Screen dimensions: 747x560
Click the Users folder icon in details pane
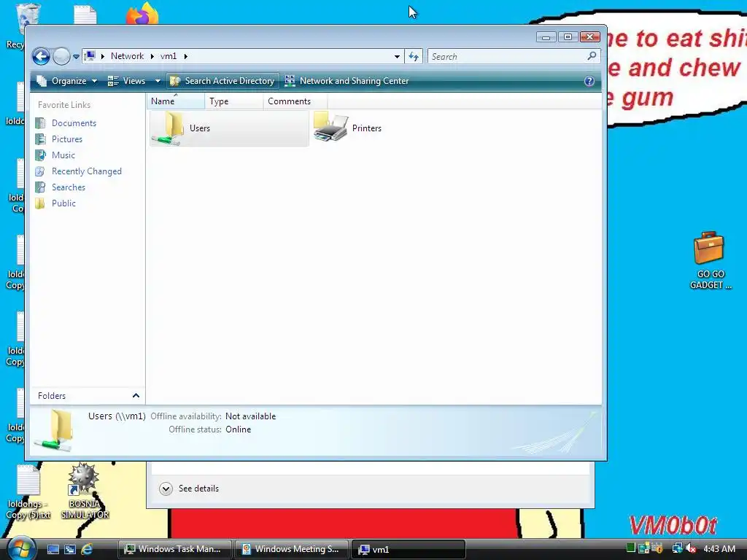coord(54,430)
